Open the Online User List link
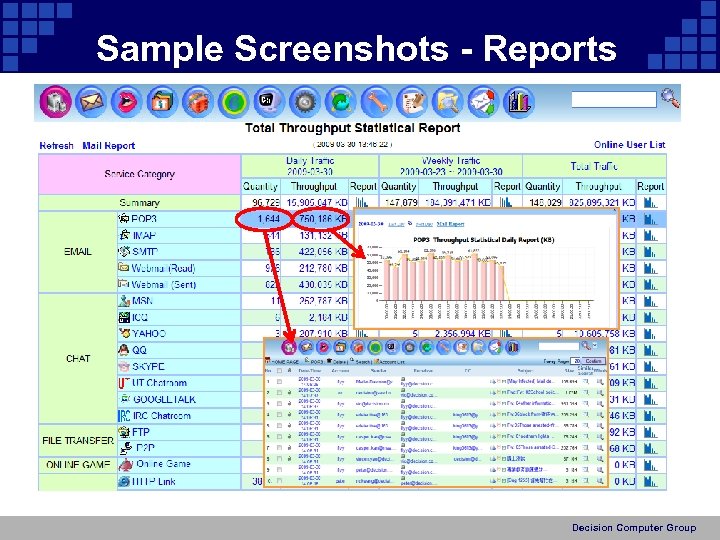720x540 pixels. click(x=629, y=145)
